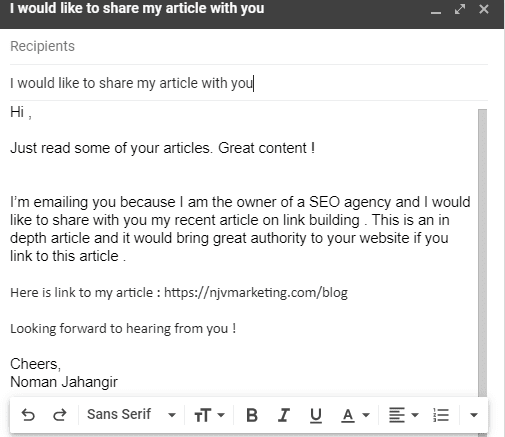Minimize the compose window
Image resolution: width=505 pixels, height=437 pixels.
point(436,10)
